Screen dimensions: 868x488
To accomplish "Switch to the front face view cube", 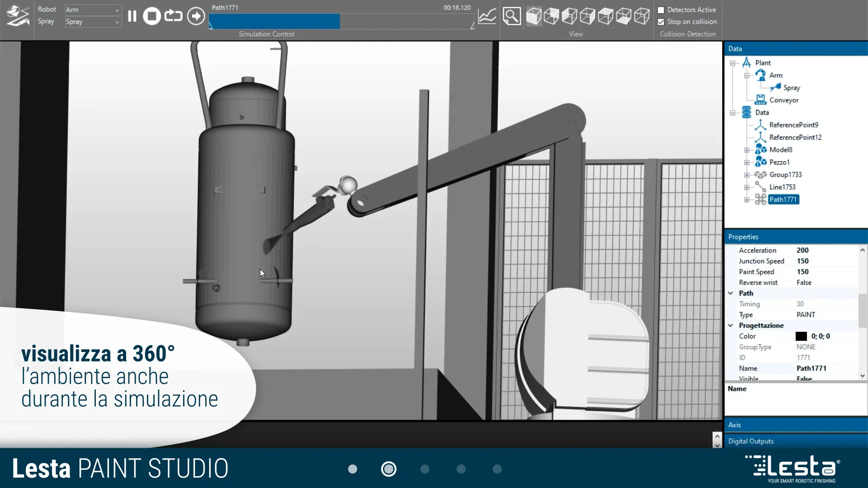I will tap(534, 16).
